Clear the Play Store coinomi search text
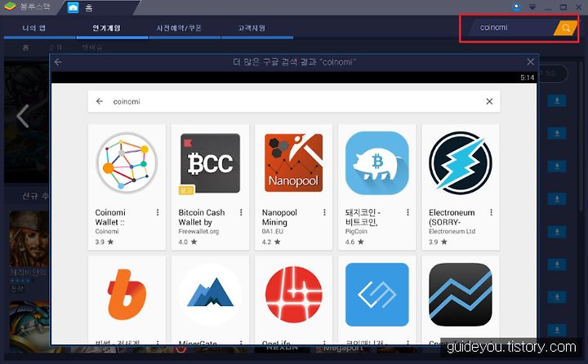Image resolution: width=588 pixels, height=364 pixels. 489,101
